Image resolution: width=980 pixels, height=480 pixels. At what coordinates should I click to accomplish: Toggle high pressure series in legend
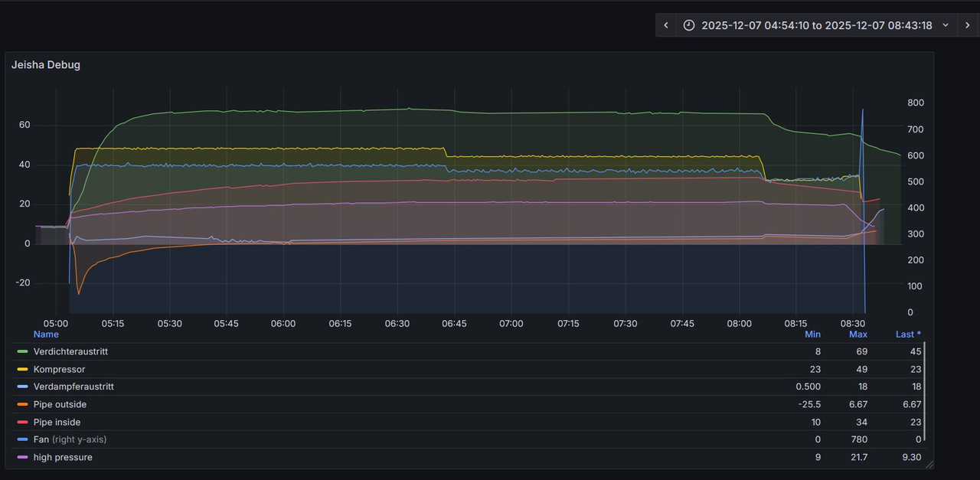pyautogui.click(x=63, y=458)
